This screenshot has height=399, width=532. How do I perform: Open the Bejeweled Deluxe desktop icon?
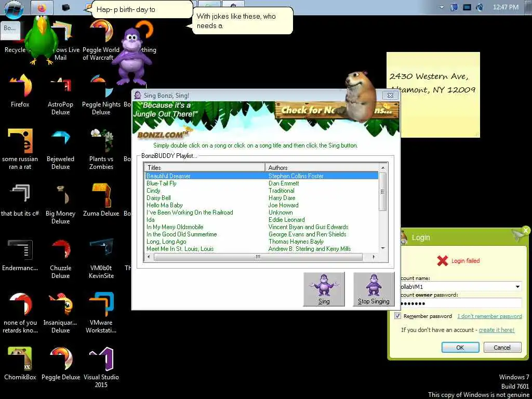coord(60,149)
